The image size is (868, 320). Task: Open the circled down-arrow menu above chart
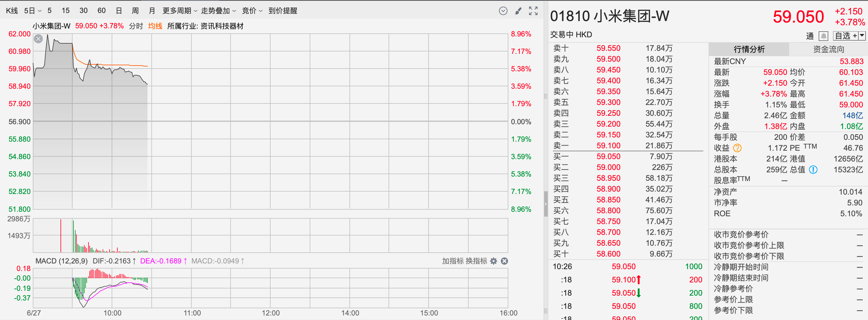tap(503, 11)
